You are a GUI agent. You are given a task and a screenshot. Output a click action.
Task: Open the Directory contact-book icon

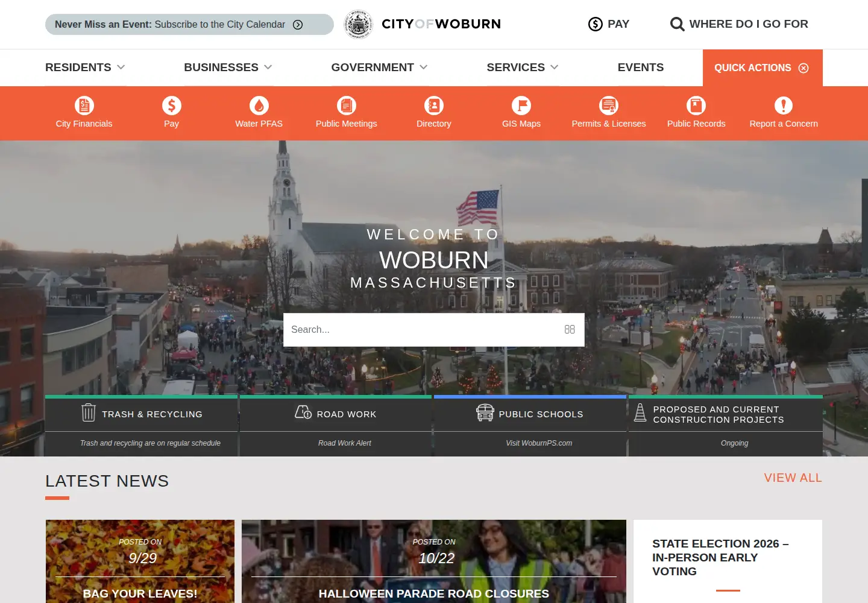[x=434, y=106]
